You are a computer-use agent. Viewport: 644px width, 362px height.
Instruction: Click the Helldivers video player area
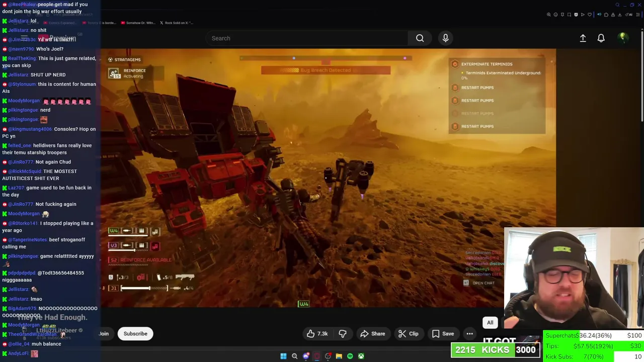(328, 177)
